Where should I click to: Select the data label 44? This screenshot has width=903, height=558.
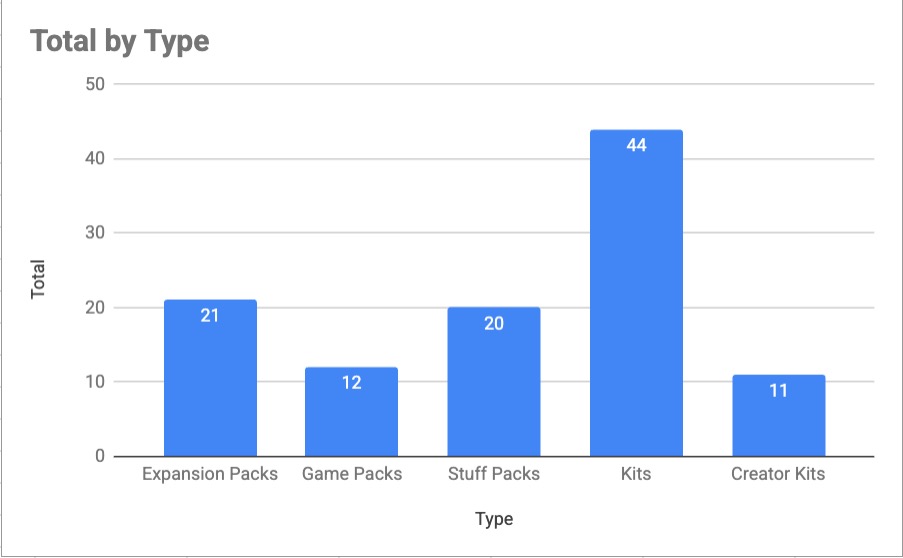(x=636, y=145)
